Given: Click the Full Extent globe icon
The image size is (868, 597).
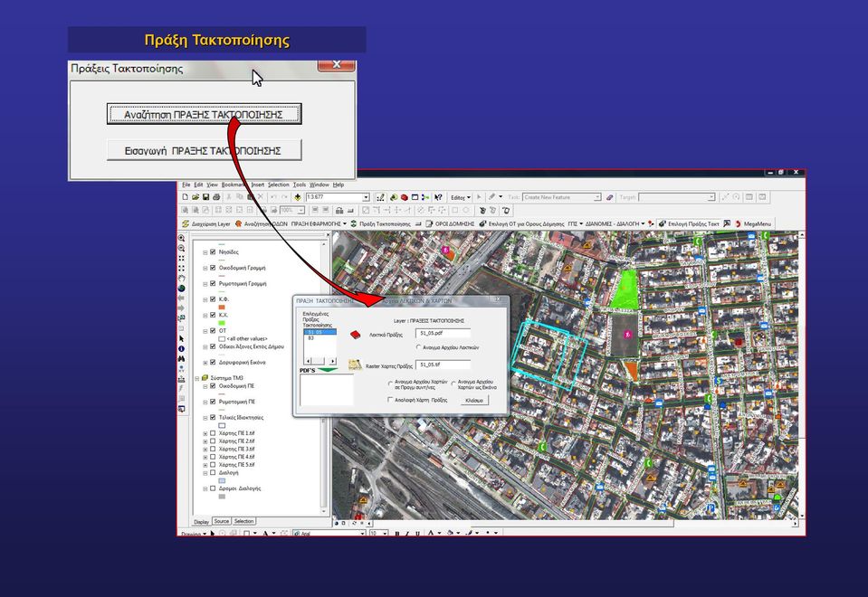Looking at the screenshot, I should 182,289.
